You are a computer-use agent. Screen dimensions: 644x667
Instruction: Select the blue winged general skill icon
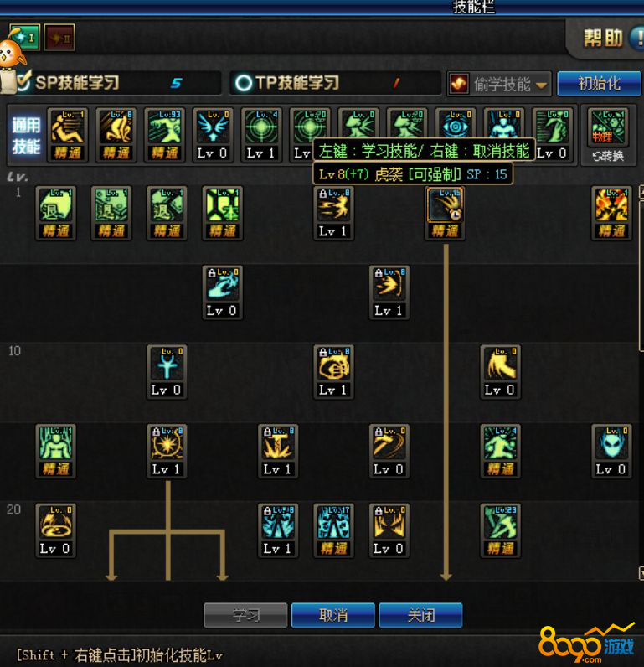pos(213,127)
